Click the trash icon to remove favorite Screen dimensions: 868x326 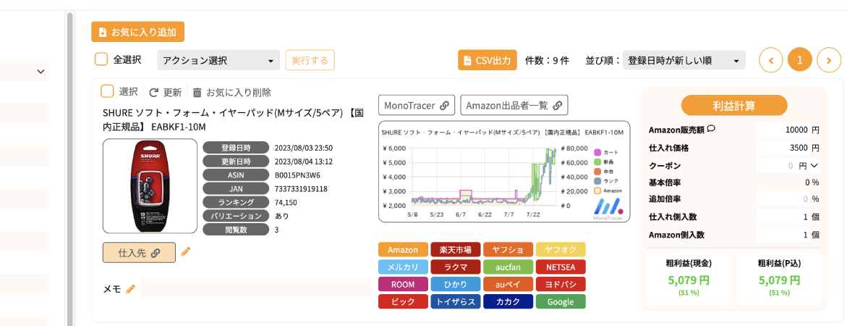point(197,93)
